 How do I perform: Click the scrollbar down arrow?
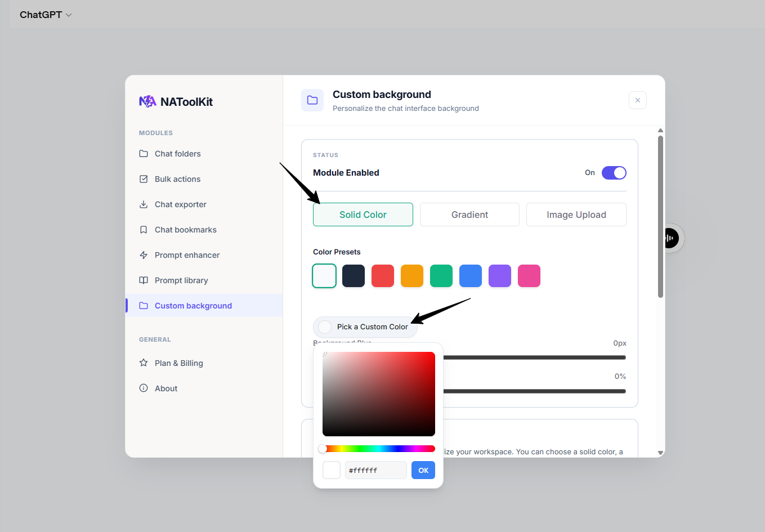click(660, 453)
